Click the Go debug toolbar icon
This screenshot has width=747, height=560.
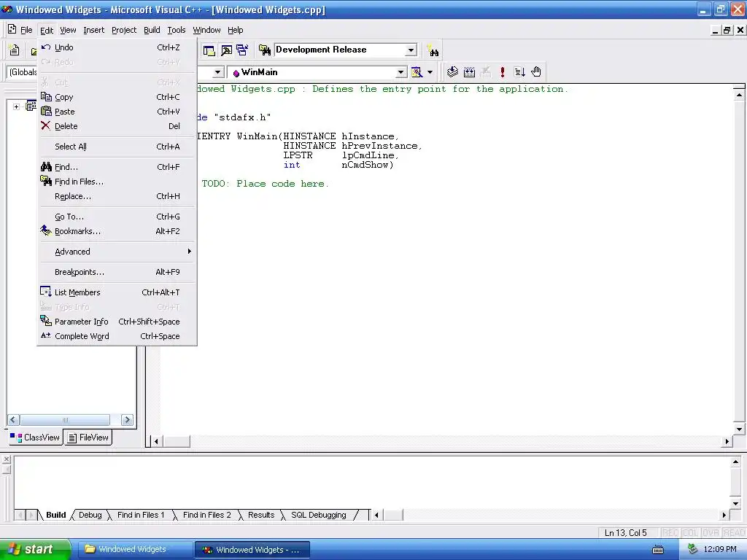point(519,72)
